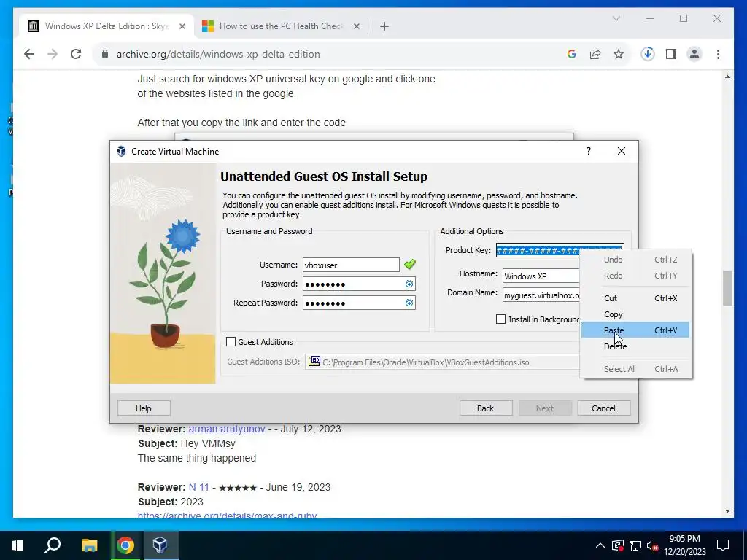Click the Cancel button
Viewport: 747px width, 560px height.
(x=603, y=408)
